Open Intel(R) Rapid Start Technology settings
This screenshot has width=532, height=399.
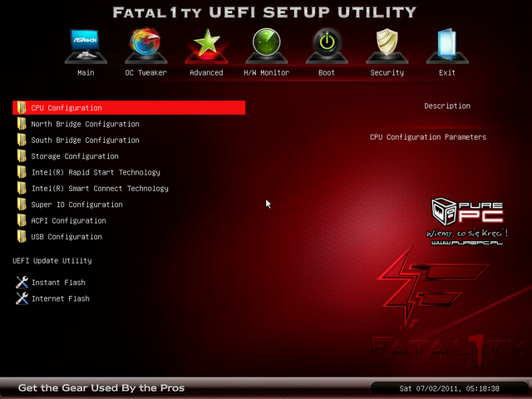point(96,172)
